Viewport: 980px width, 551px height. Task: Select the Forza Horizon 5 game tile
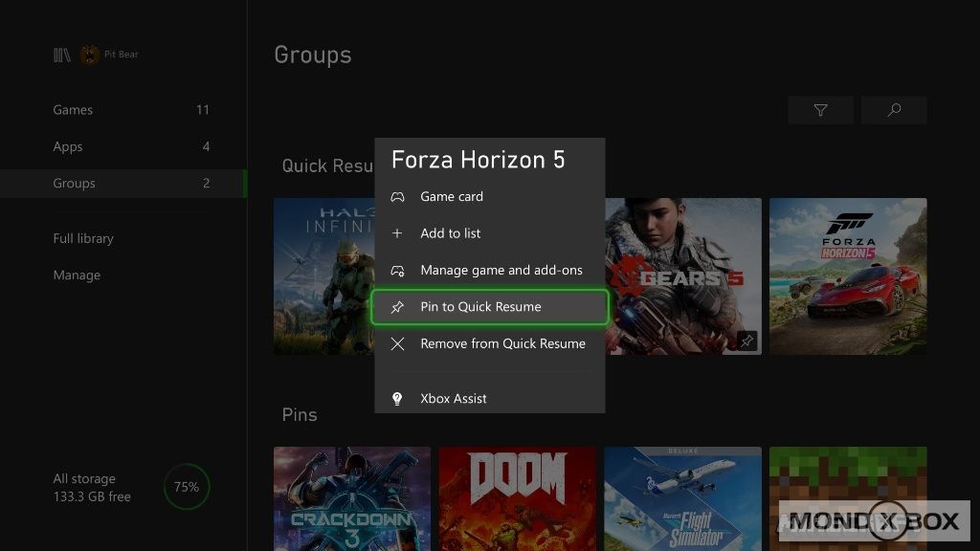(x=847, y=275)
